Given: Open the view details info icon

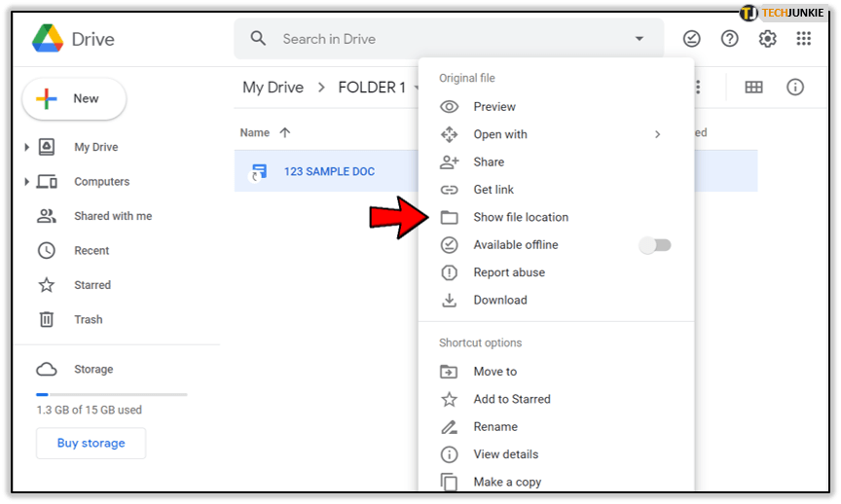Looking at the screenshot, I should 795,88.
